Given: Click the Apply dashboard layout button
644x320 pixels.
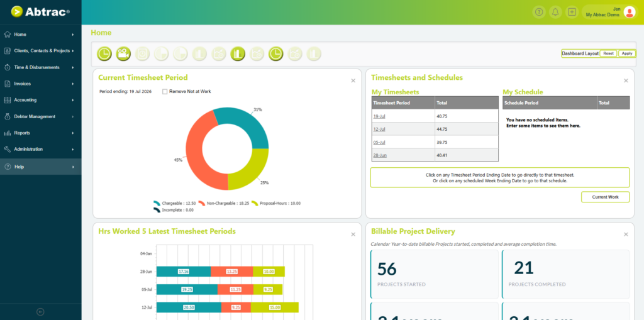Looking at the screenshot, I should click(627, 53).
